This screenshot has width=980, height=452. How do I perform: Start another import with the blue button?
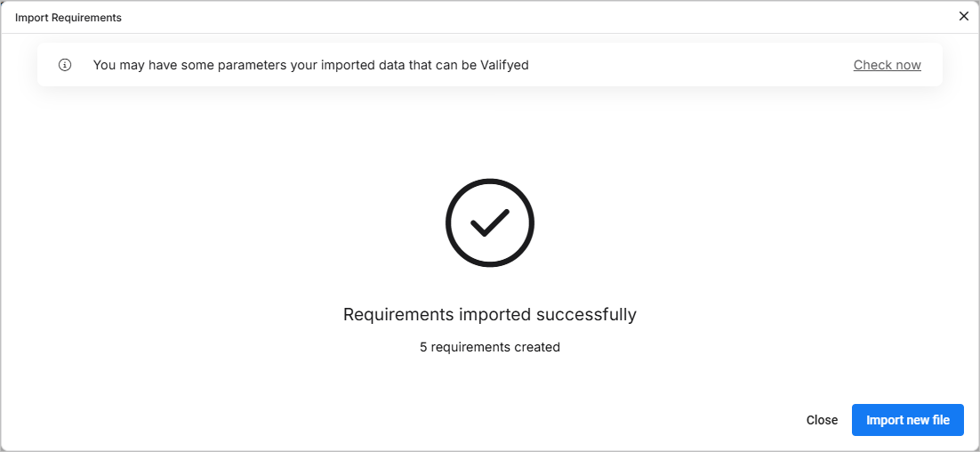point(907,420)
